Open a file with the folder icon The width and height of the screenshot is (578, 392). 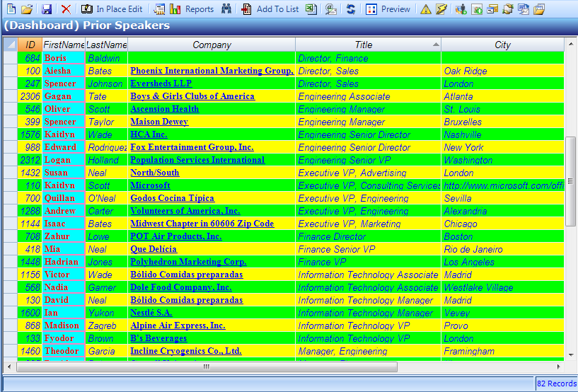tap(27, 9)
